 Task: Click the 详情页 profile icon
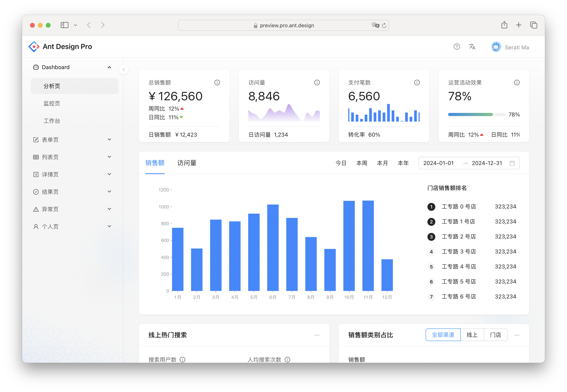click(36, 175)
